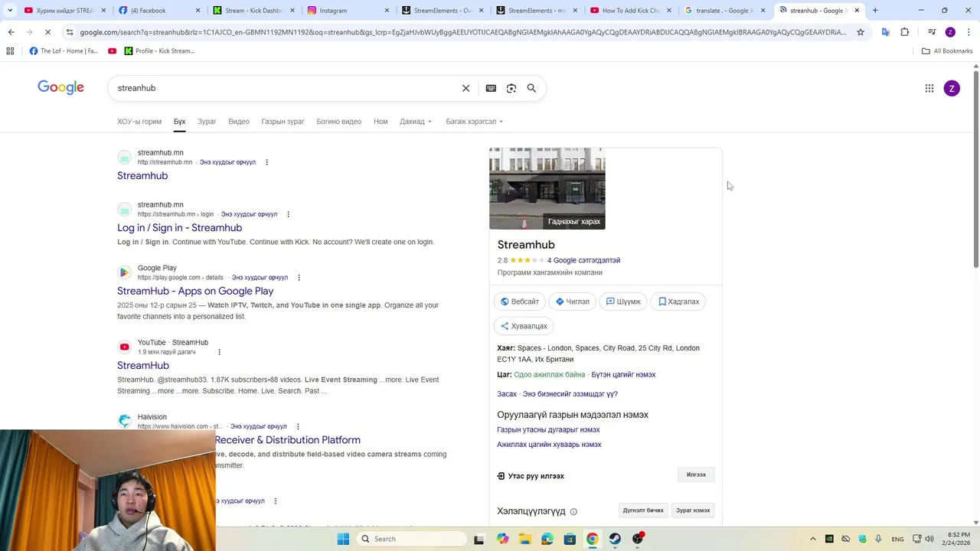Click the page vertical scrollbar
This screenshot has height=551, width=980.
976,168
